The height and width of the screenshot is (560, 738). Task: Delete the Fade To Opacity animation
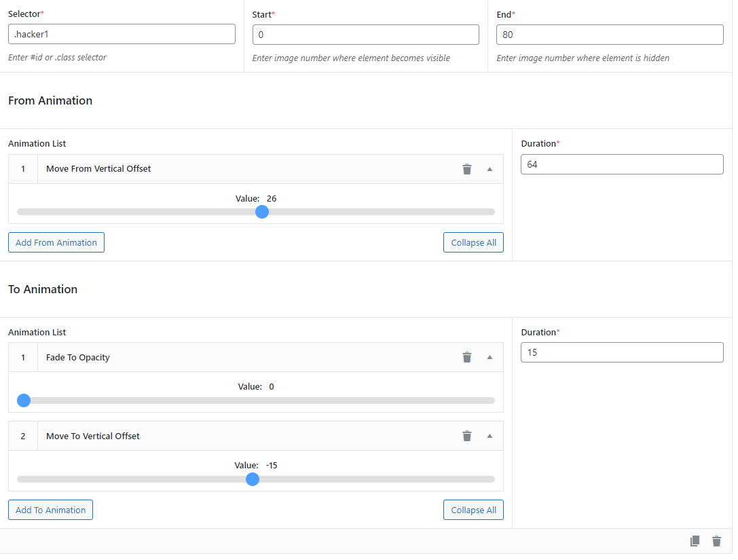(x=467, y=358)
